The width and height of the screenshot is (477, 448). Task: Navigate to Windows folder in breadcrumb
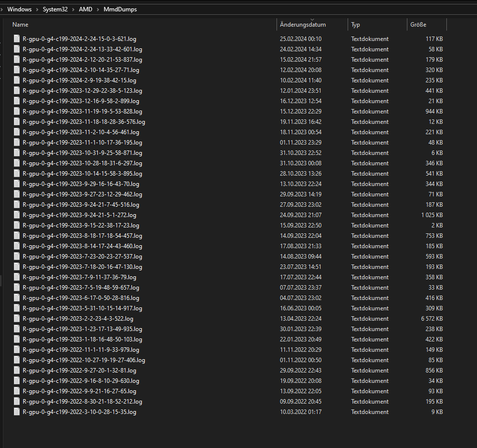click(19, 9)
